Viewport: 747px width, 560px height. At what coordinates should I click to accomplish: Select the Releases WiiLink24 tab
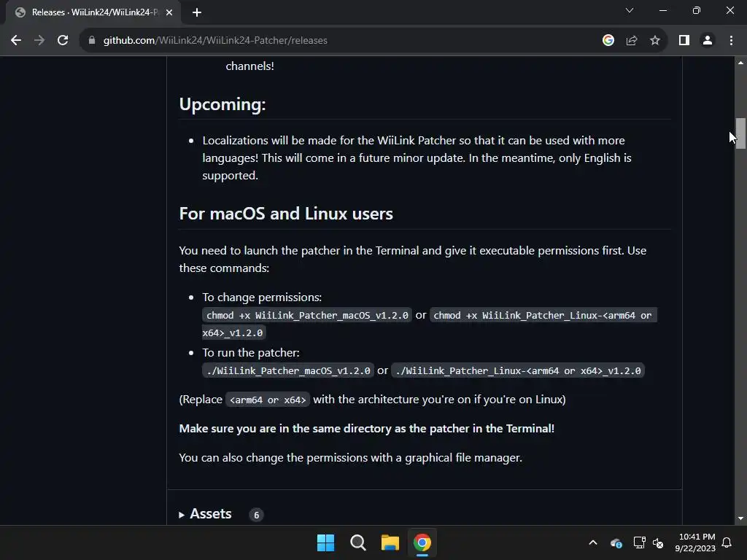(x=93, y=12)
